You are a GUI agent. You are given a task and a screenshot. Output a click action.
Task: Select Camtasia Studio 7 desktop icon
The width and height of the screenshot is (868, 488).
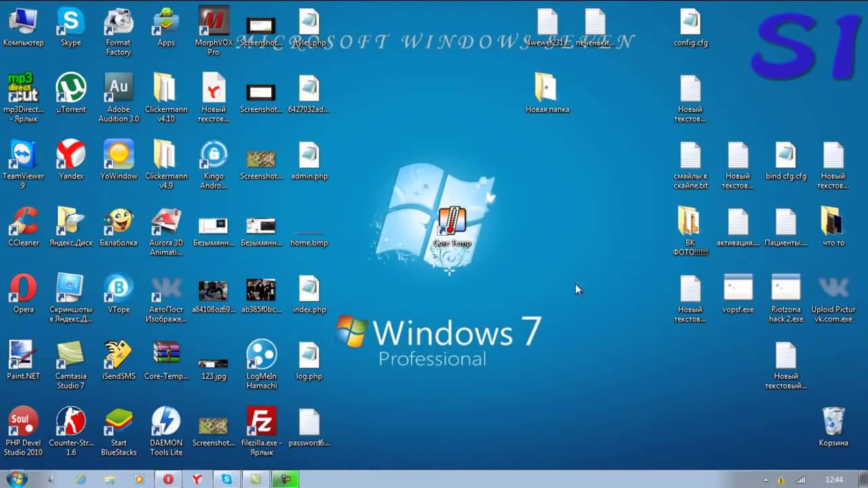71,364
